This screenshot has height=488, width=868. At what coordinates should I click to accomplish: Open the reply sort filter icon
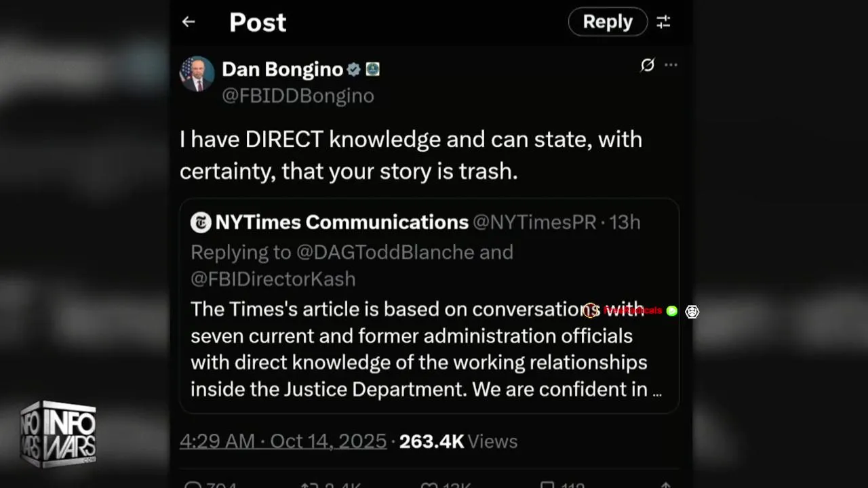point(663,22)
